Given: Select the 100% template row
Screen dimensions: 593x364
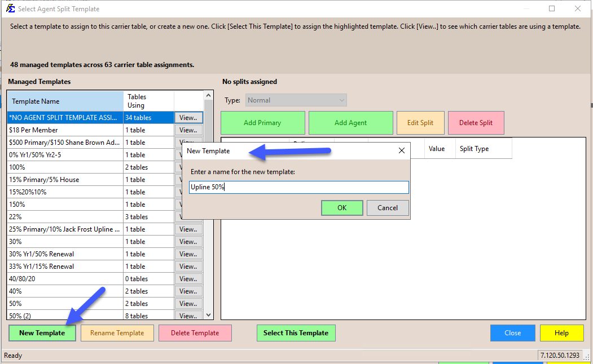Looking at the screenshot, I should 65,167.
